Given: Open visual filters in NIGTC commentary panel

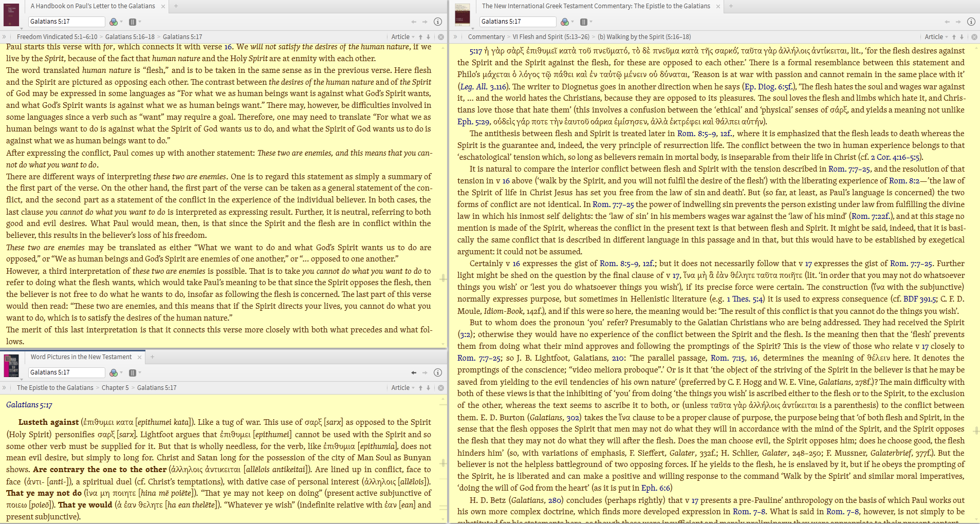Looking at the screenshot, I should pos(566,22).
